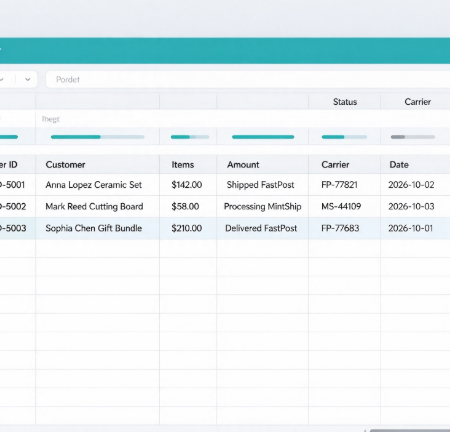
Task: Click the order ID ending in 5001
Action: click(12, 185)
